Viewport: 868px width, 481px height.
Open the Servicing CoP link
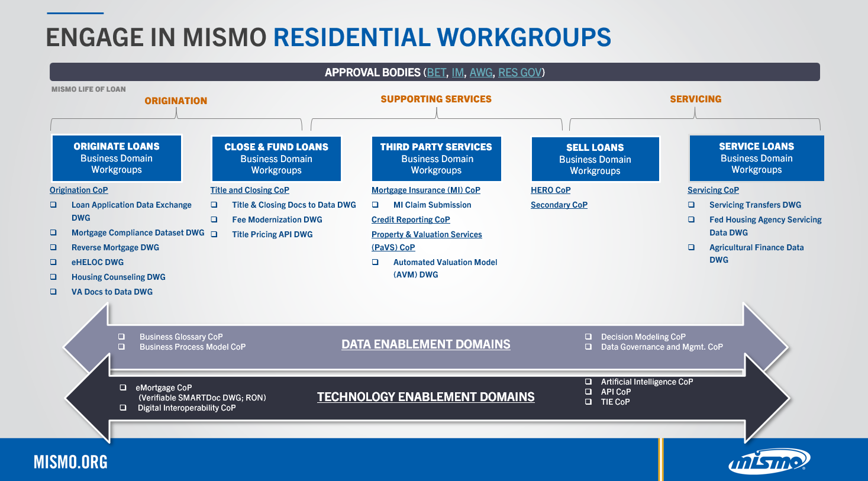tap(712, 190)
